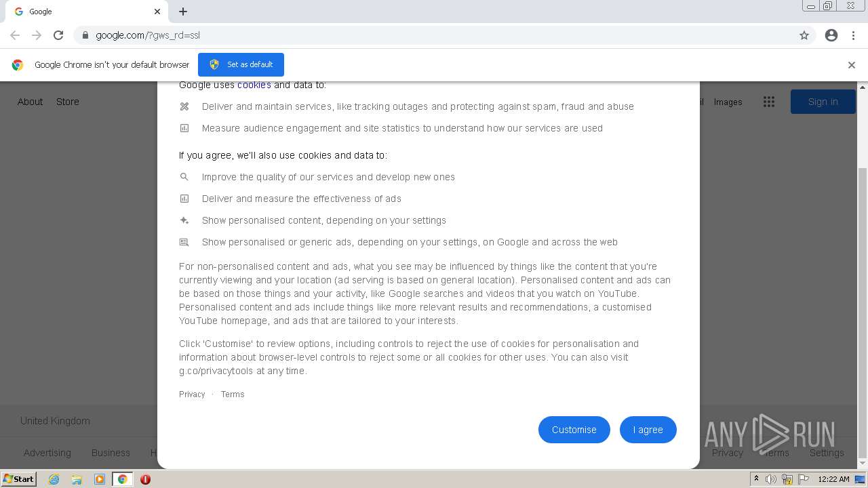
Task: Set Chrome as default browser
Action: point(241,64)
